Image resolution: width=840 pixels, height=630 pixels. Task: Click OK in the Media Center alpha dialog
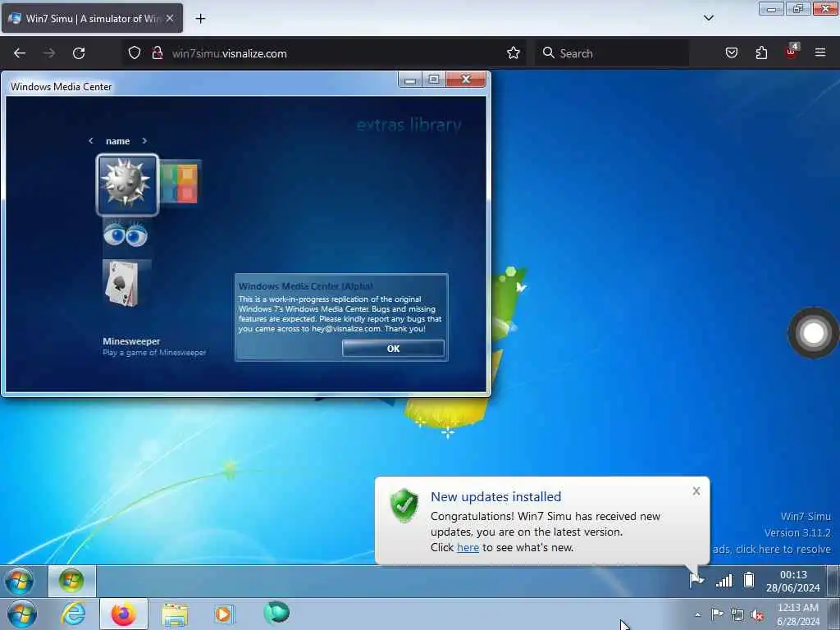393,348
